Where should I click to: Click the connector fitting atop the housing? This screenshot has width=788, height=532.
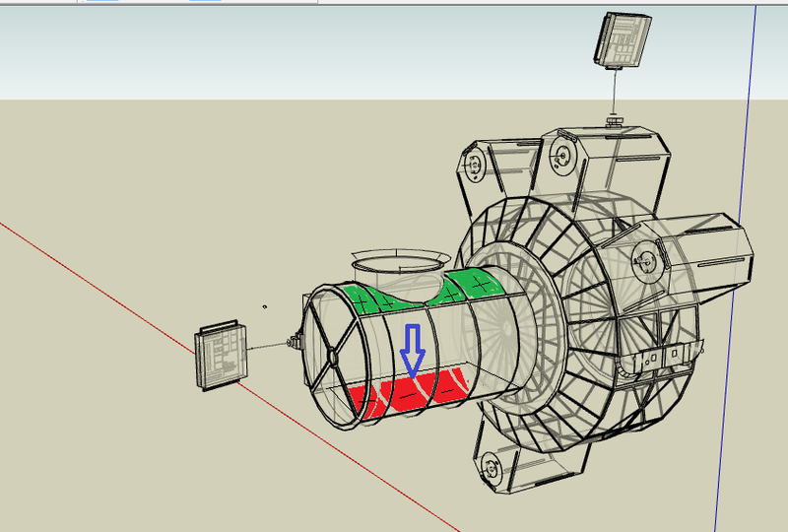[616, 122]
